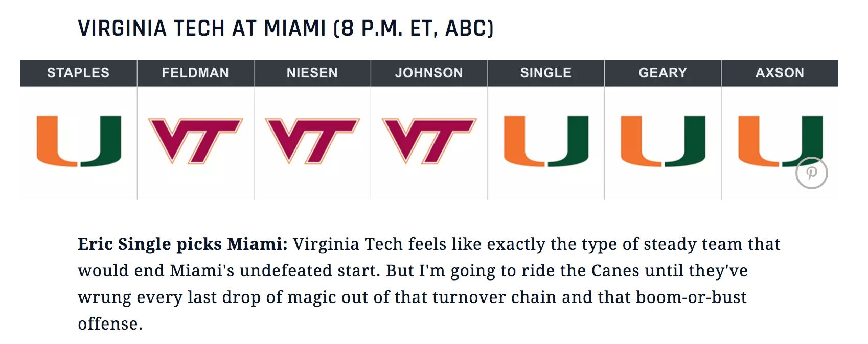Click Feldman's Virginia Tech logo pick
The image size is (868, 344).
click(195, 141)
